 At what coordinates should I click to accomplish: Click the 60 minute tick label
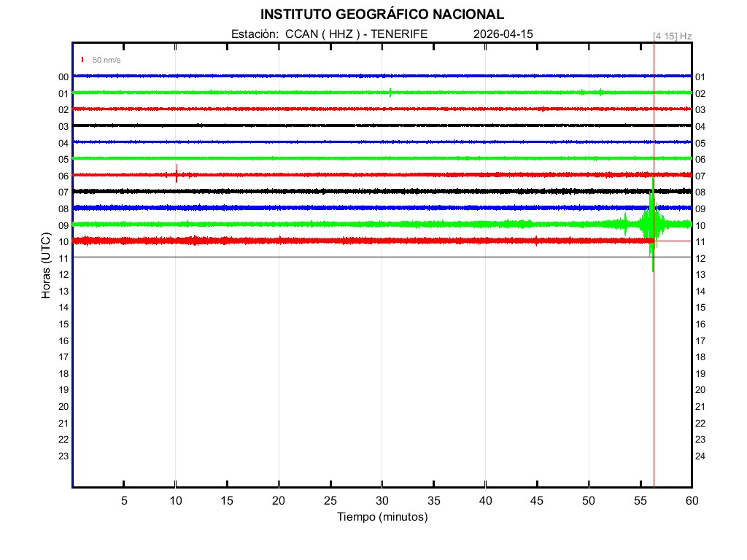click(x=691, y=501)
